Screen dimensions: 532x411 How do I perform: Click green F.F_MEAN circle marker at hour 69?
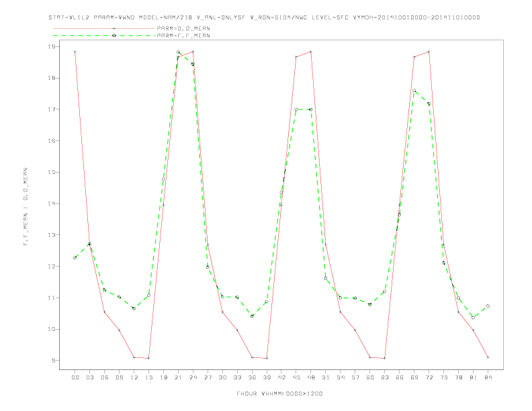(414, 91)
